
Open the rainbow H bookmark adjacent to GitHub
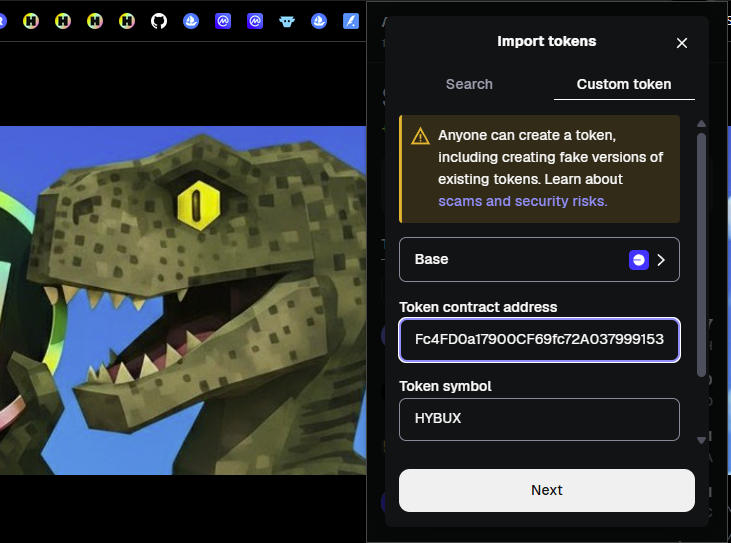coord(127,21)
